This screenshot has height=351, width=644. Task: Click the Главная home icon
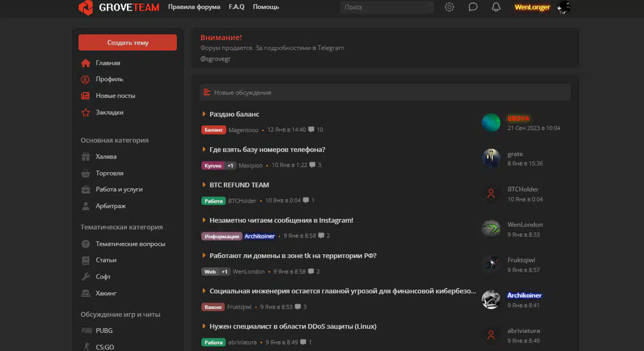point(86,63)
